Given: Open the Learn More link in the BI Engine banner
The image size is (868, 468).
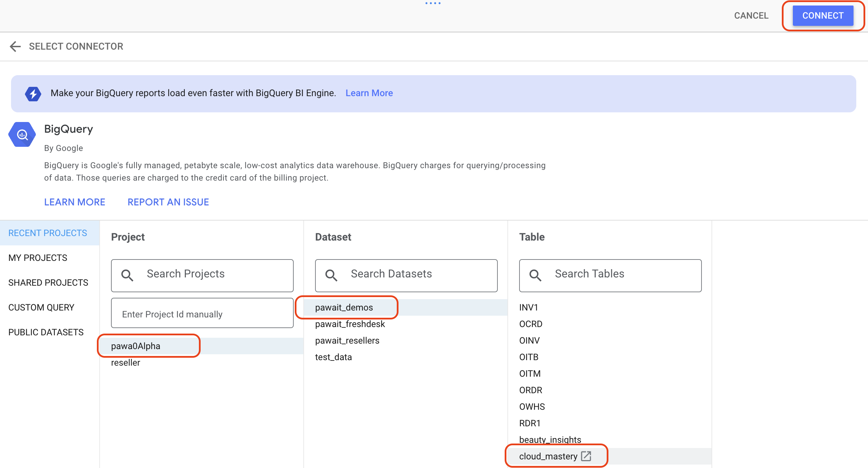Looking at the screenshot, I should (x=369, y=93).
